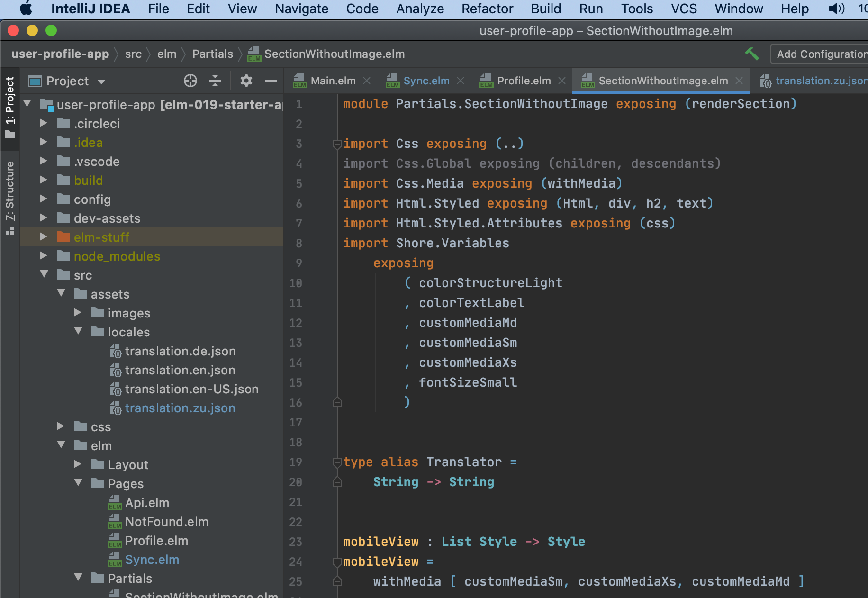
Task: Click the Collapse All icon in Project panel
Action: [x=215, y=81]
